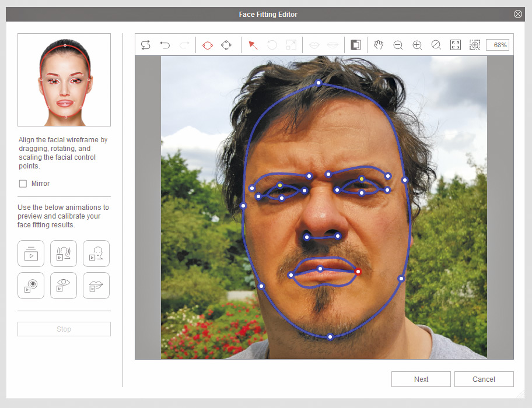Click the reset wireframe loop icon
The height and width of the screenshot is (408, 532).
coord(146,45)
